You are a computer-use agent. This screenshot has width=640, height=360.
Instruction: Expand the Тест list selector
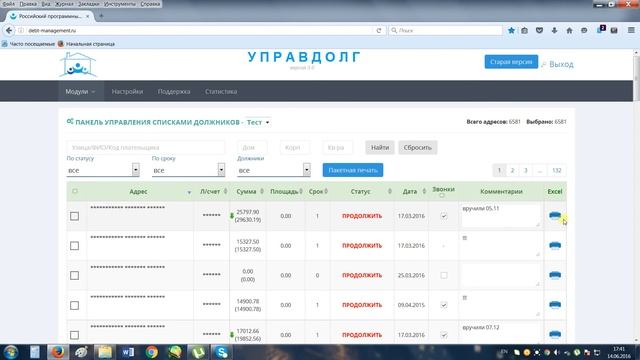(x=258, y=122)
